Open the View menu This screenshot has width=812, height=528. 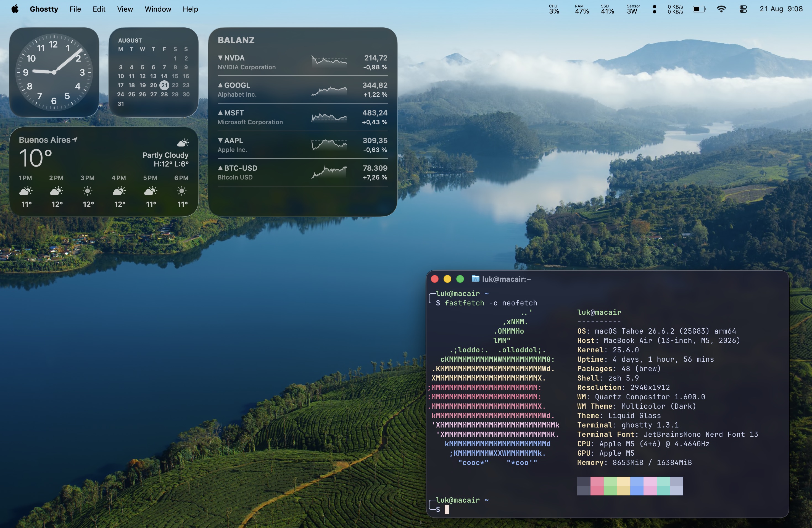coord(125,9)
